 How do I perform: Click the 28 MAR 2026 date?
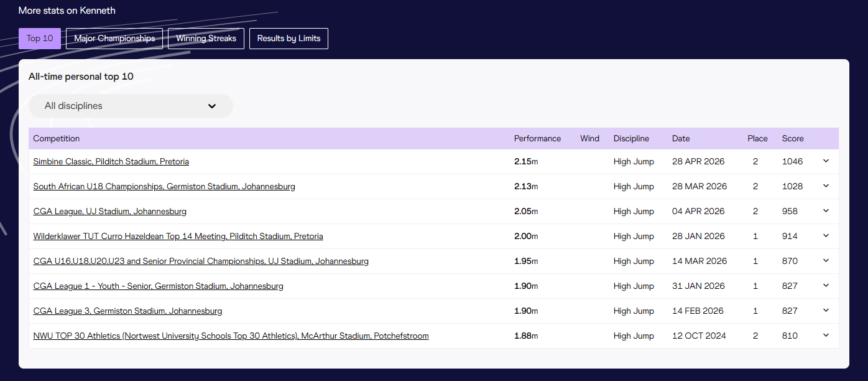tap(699, 186)
